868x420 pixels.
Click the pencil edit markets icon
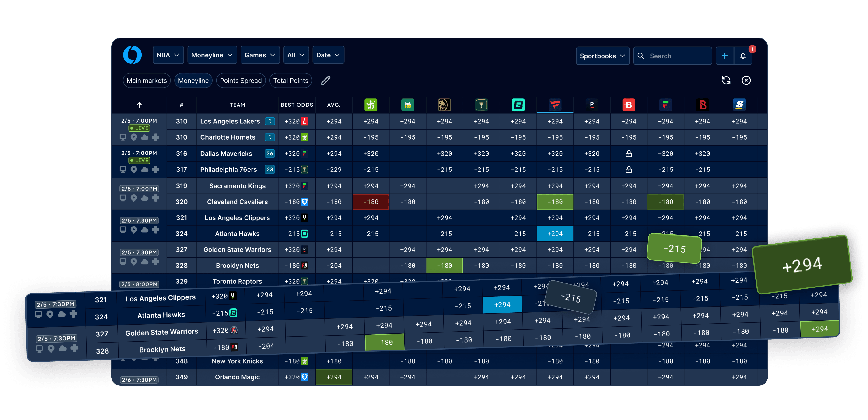coord(325,80)
